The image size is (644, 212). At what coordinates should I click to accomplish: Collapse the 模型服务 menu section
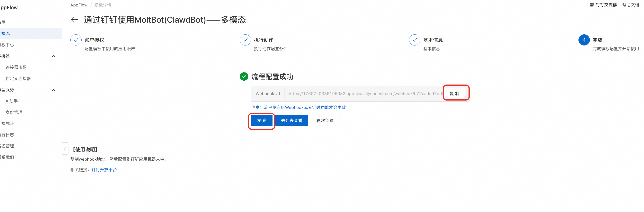tap(53, 90)
